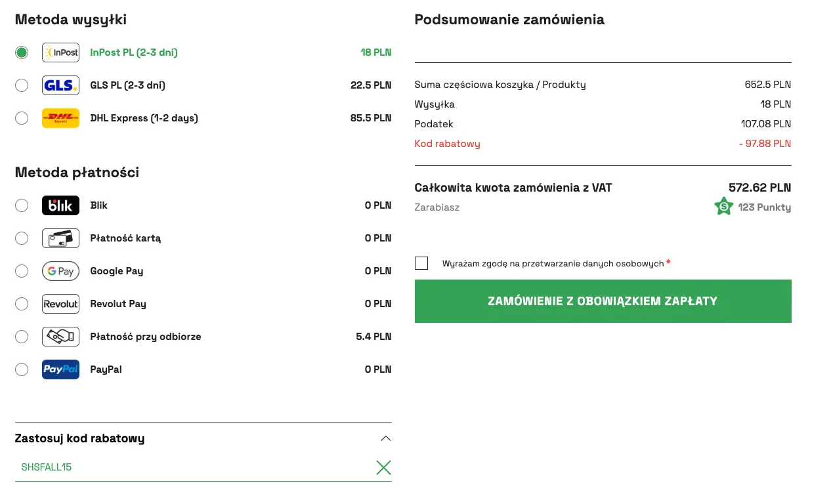Click the Blik payment logo
The width and height of the screenshot is (831, 504).
point(60,205)
